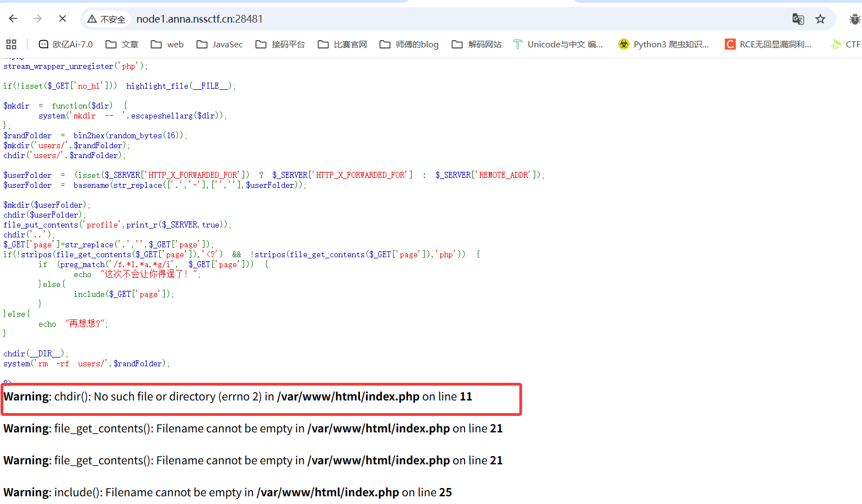Viewport: 862px width, 504px height.
Task: Open the Python3 爬虫知识 bookmark
Action: click(664, 44)
